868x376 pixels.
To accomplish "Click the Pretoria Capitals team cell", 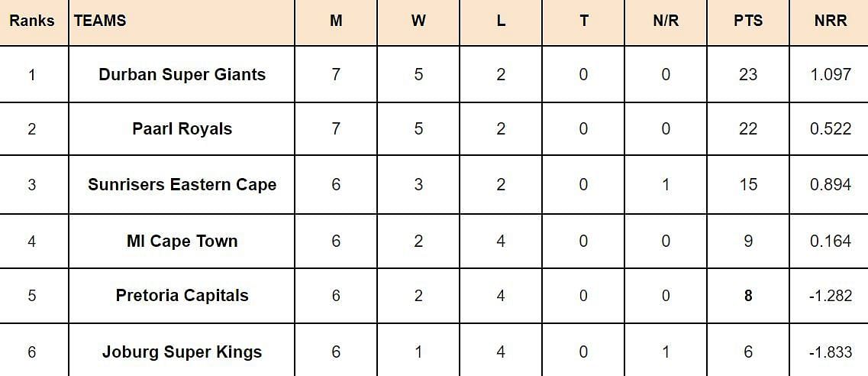I will pos(182,295).
